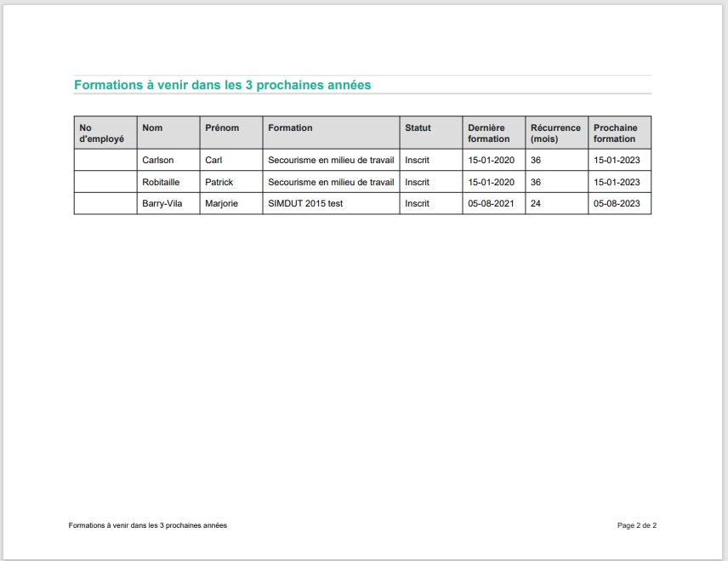Viewport: 728px width, 561px height.
Task: Click Robitaille's next training date 15-01-2023
Action: pos(620,182)
